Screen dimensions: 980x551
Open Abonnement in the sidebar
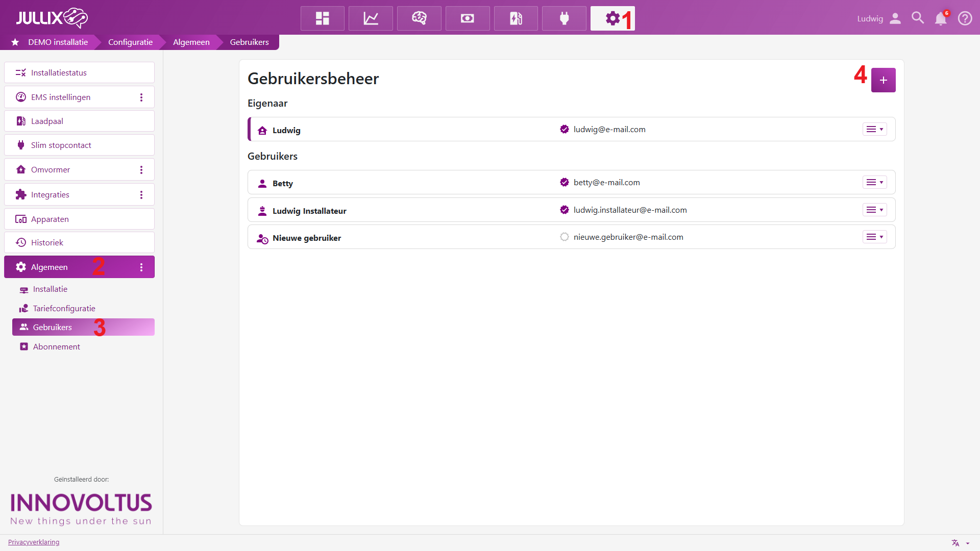pos(56,346)
